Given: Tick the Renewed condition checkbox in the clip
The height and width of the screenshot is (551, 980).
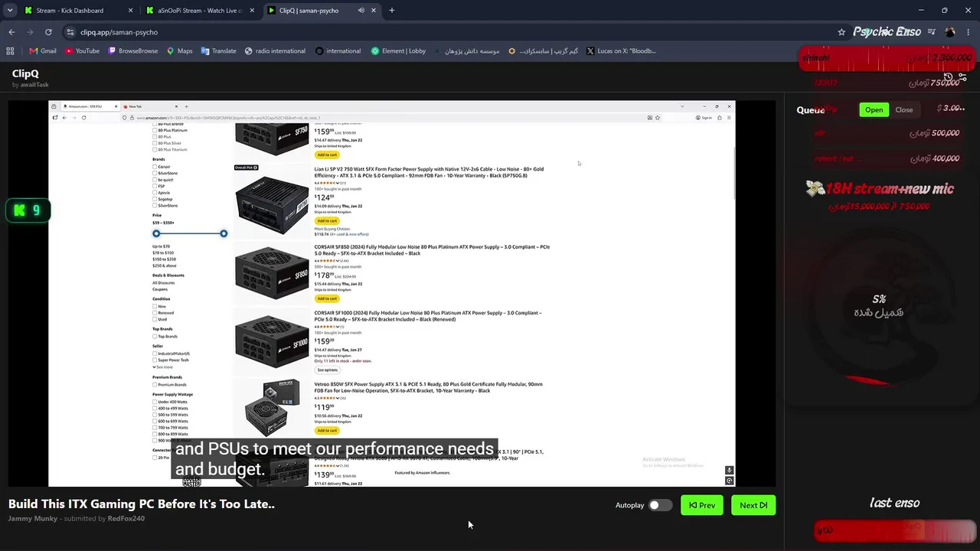Looking at the screenshot, I should pyautogui.click(x=155, y=313).
